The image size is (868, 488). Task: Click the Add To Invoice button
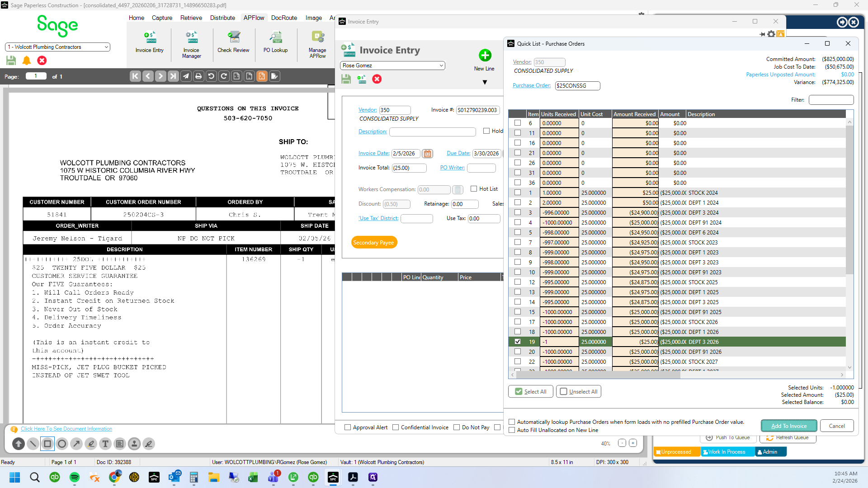pyautogui.click(x=789, y=426)
